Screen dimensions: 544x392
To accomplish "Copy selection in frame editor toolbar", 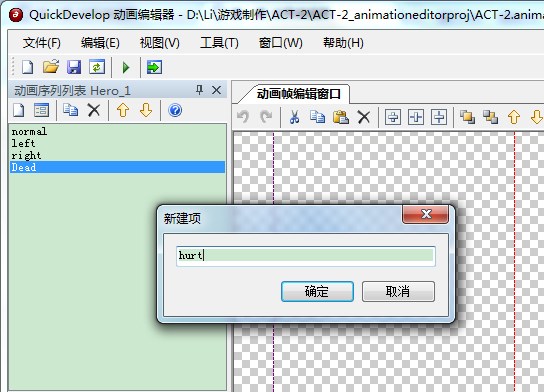I will pyautogui.click(x=317, y=117).
